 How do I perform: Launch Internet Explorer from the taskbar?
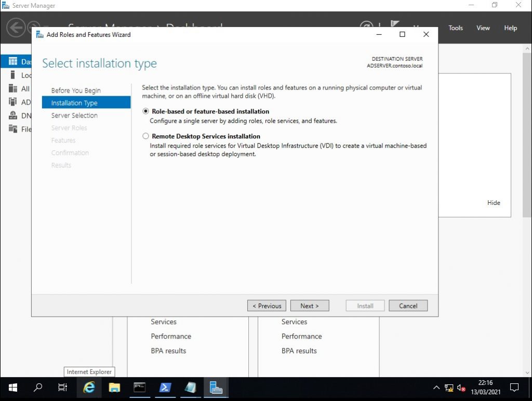[x=89, y=387]
